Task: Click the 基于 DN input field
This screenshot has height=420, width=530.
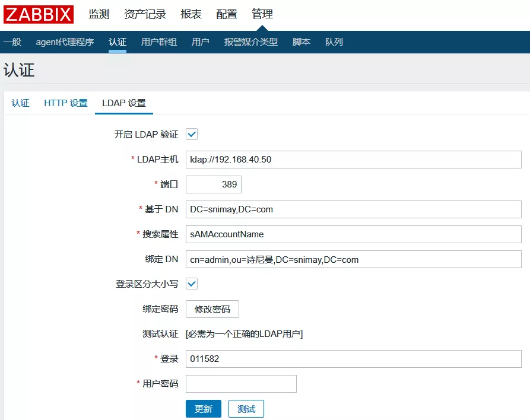Action: 353,209
